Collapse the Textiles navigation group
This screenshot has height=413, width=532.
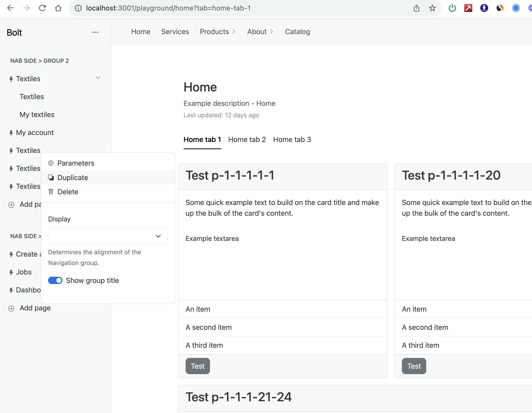click(98, 78)
